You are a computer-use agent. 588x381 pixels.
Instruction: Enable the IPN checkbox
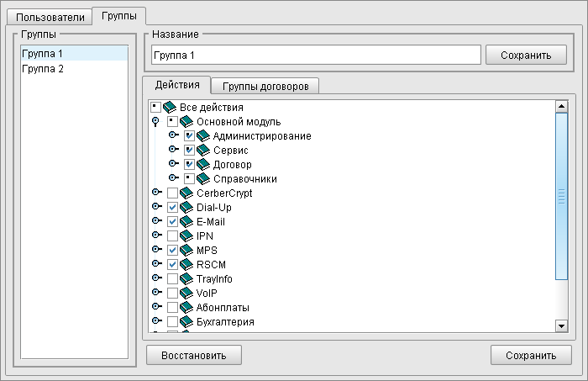coord(172,236)
